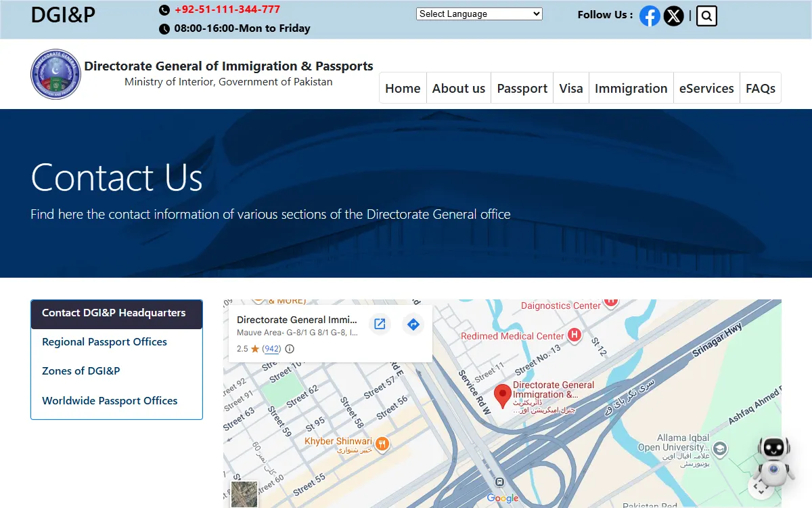Click the Srinagar Hwy label on map

(x=717, y=339)
